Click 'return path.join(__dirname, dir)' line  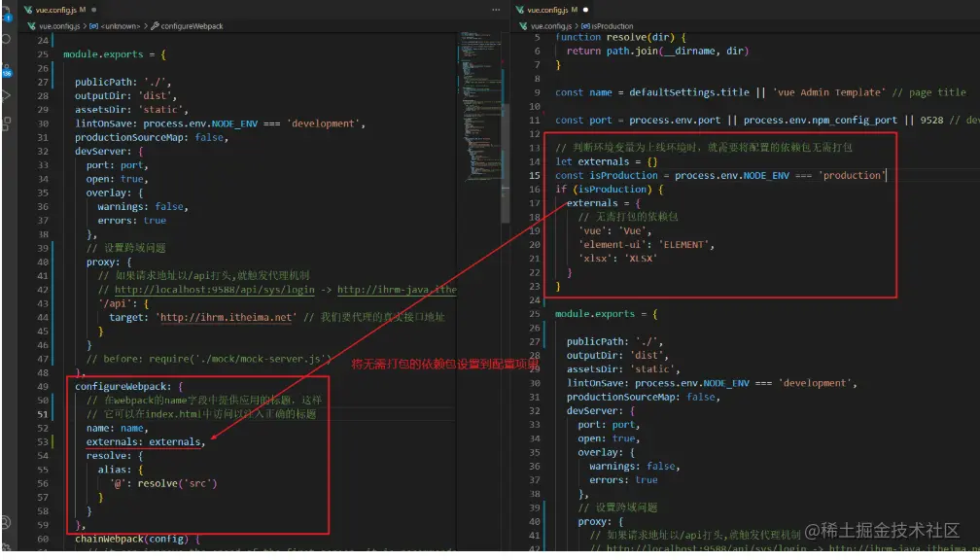[657, 51]
